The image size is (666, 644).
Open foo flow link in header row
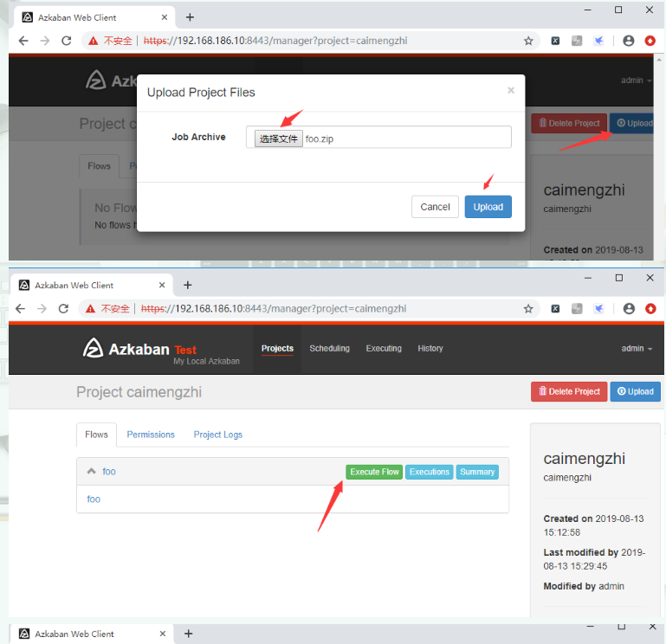109,472
